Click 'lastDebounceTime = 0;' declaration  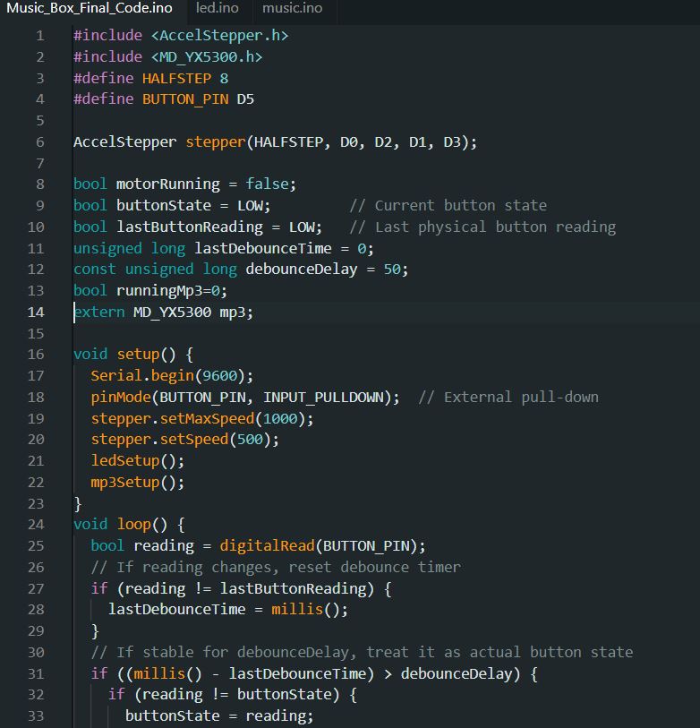(x=224, y=248)
